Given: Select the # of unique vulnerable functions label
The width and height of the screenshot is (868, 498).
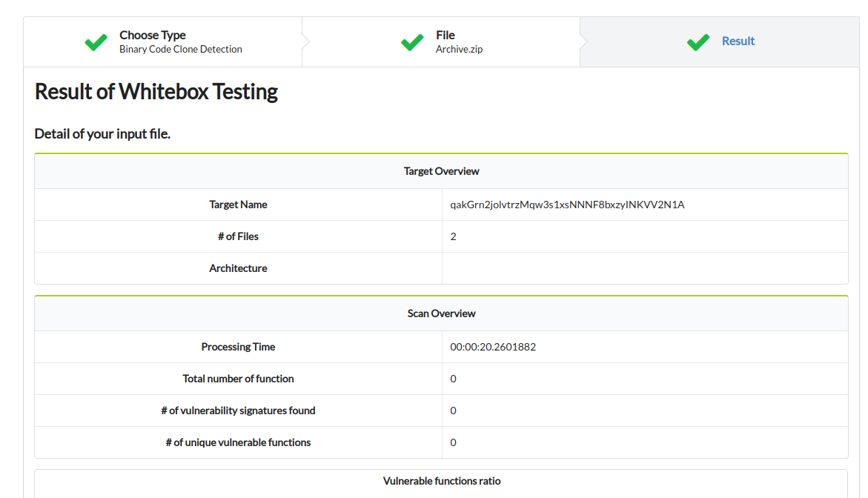Looking at the screenshot, I should tap(238, 442).
